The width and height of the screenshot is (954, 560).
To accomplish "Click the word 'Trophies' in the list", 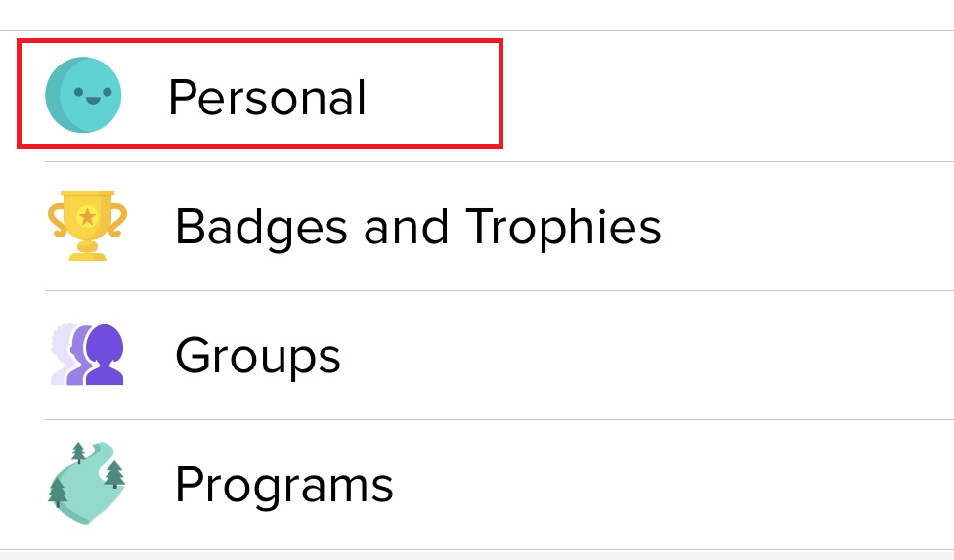I will [x=564, y=226].
